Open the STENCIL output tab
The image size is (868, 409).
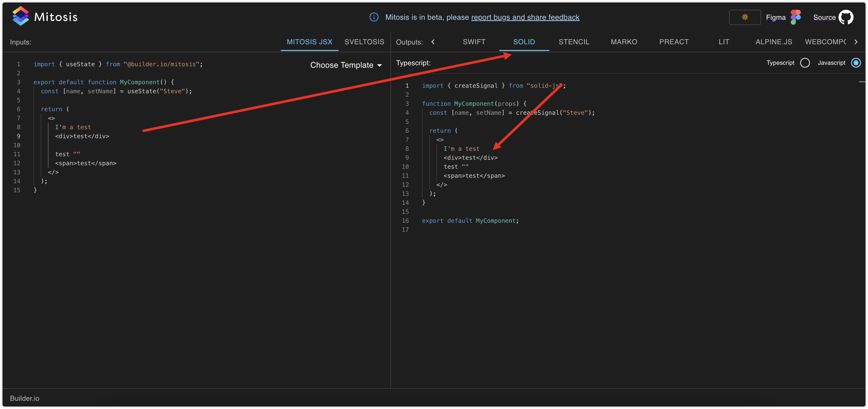pyautogui.click(x=574, y=42)
